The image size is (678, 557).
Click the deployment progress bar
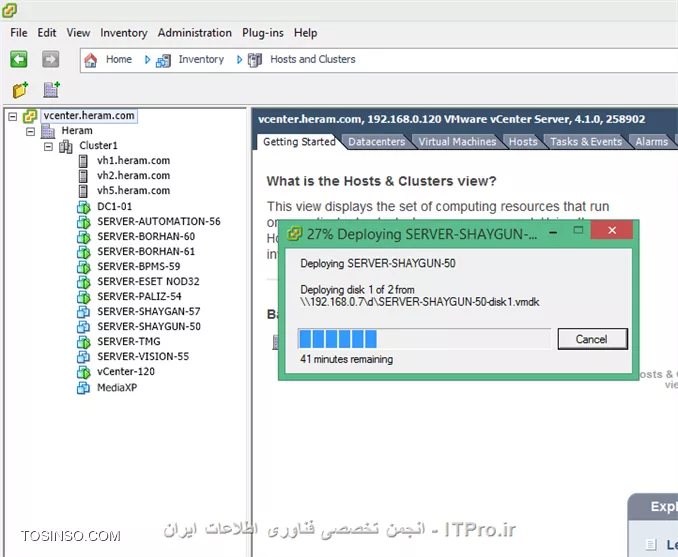point(424,339)
